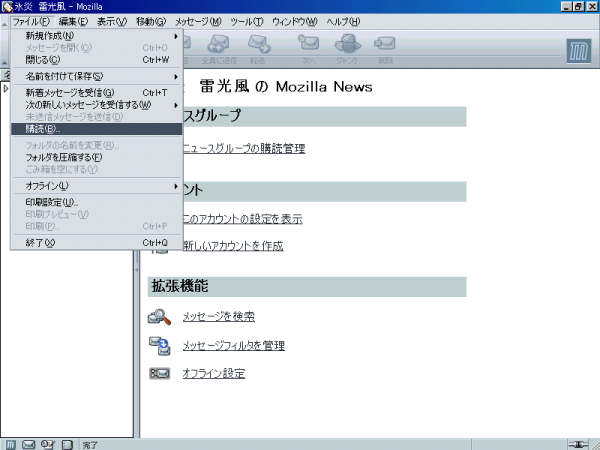Click the メッセージフィルタを管理 link
The height and width of the screenshot is (450, 600).
(x=233, y=346)
